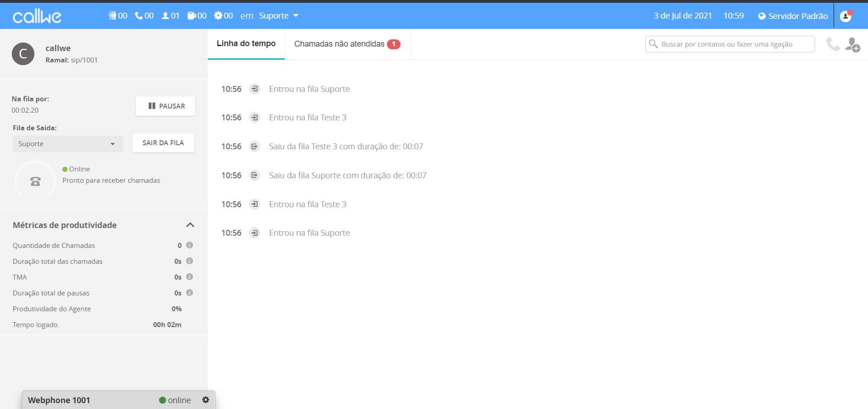Open Webphone 1001 settings gear
868x409 pixels.
[205, 400]
